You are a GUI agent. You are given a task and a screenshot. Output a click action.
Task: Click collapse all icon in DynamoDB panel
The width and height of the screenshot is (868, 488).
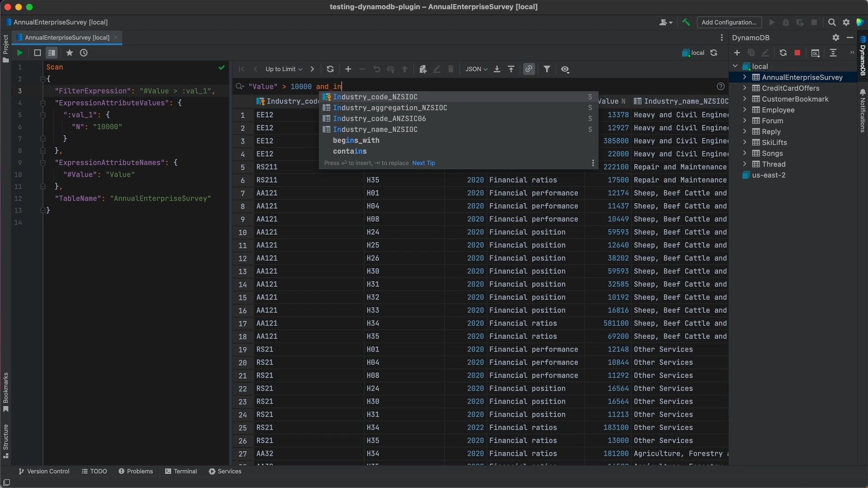pos(833,53)
